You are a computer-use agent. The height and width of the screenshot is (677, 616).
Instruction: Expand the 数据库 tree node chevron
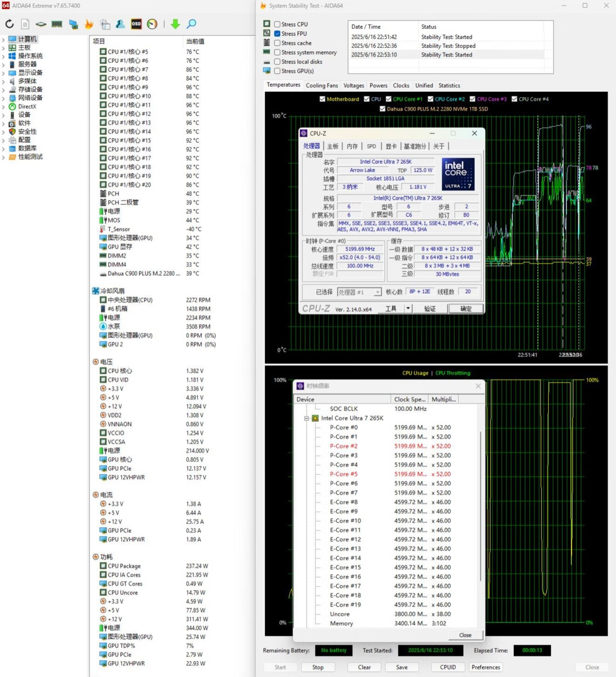3,148
